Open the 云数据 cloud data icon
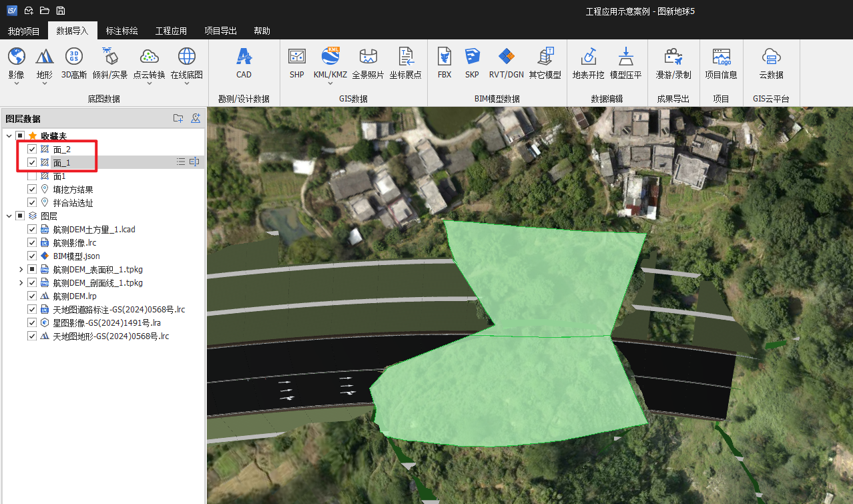The height and width of the screenshot is (504, 853). click(771, 57)
